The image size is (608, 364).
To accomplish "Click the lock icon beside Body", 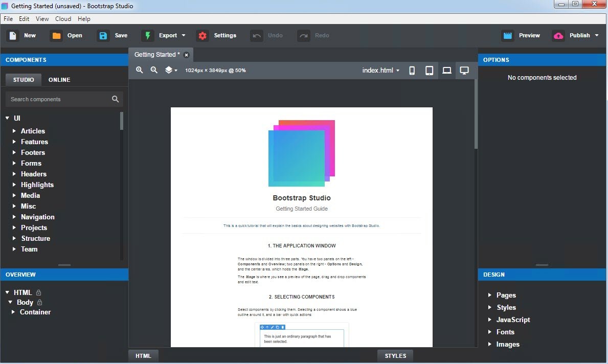I will point(39,302).
